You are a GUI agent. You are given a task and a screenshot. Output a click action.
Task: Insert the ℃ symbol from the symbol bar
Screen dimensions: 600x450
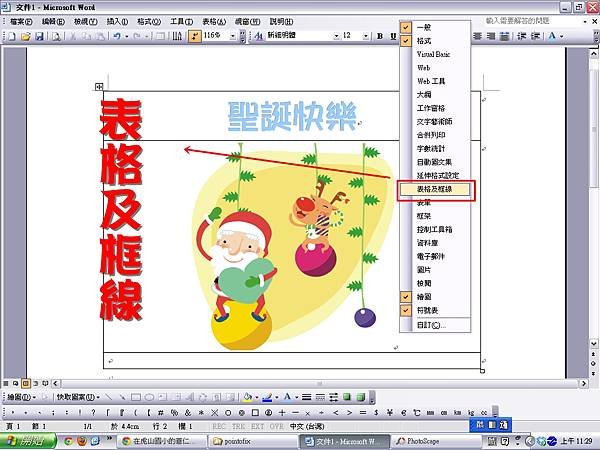click(417, 412)
